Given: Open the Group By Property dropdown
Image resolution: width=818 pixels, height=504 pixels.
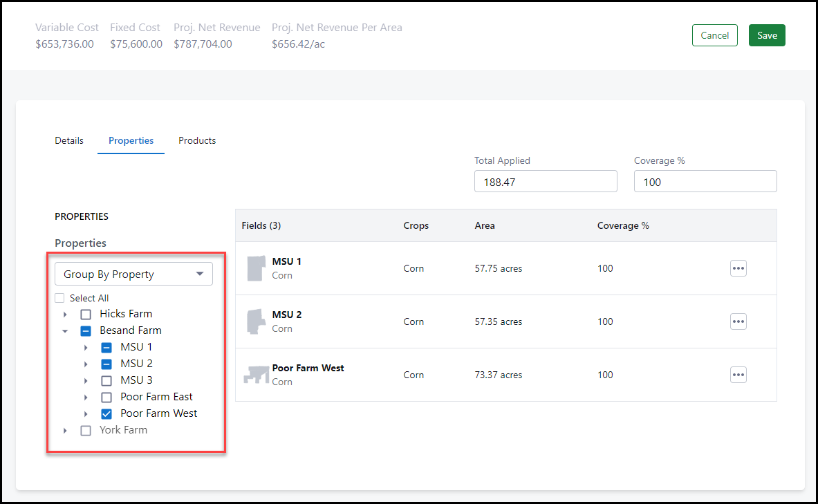Looking at the screenshot, I should 133,274.
